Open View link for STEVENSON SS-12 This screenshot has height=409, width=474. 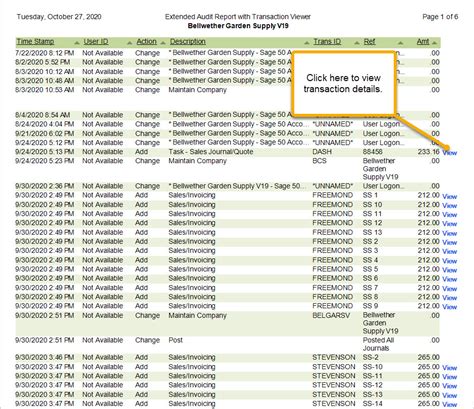tap(449, 386)
